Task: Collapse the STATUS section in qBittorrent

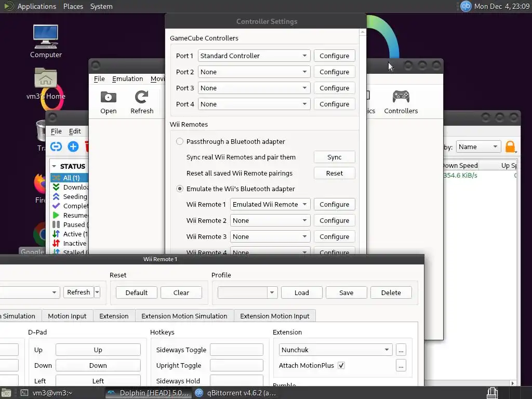Action: click(x=54, y=166)
